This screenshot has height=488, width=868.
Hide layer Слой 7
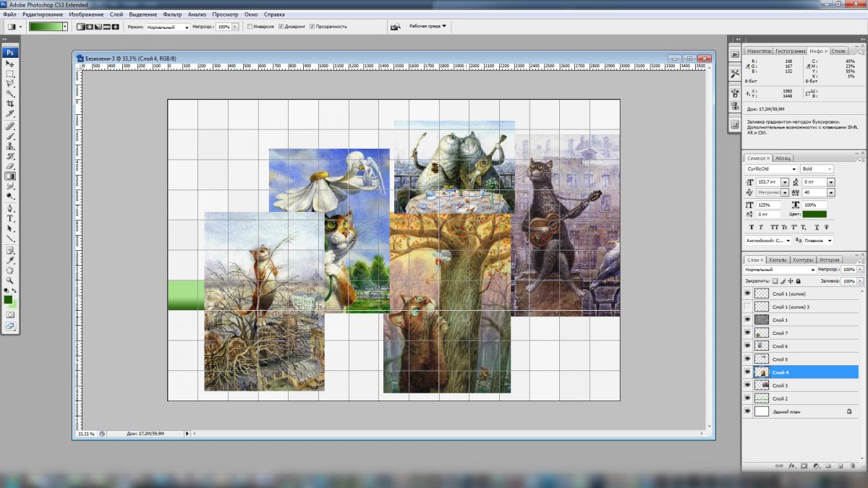(x=747, y=333)
